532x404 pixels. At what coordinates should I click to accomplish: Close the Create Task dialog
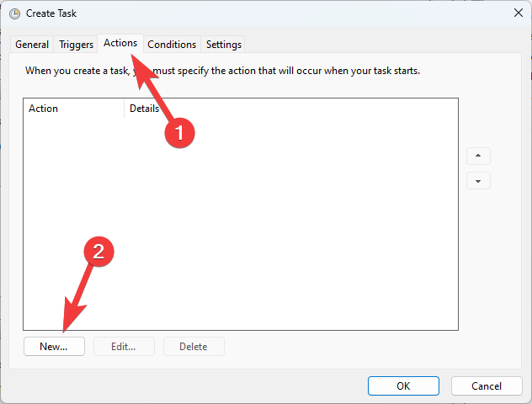click(516, 13)
